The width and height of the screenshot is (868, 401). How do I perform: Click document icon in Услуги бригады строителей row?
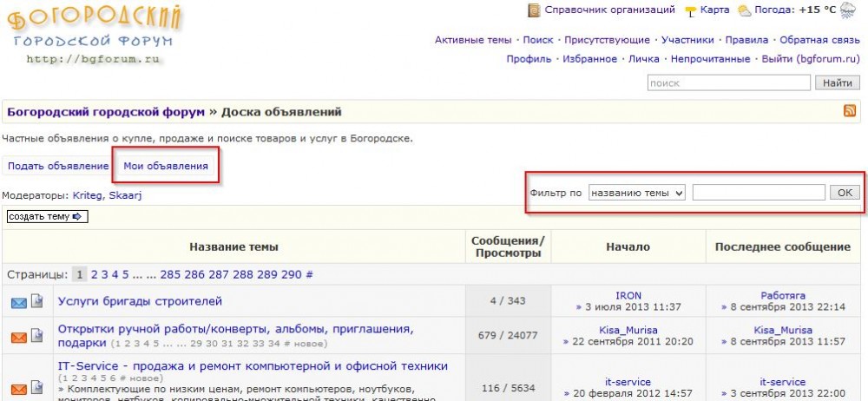tap(37, 302)
